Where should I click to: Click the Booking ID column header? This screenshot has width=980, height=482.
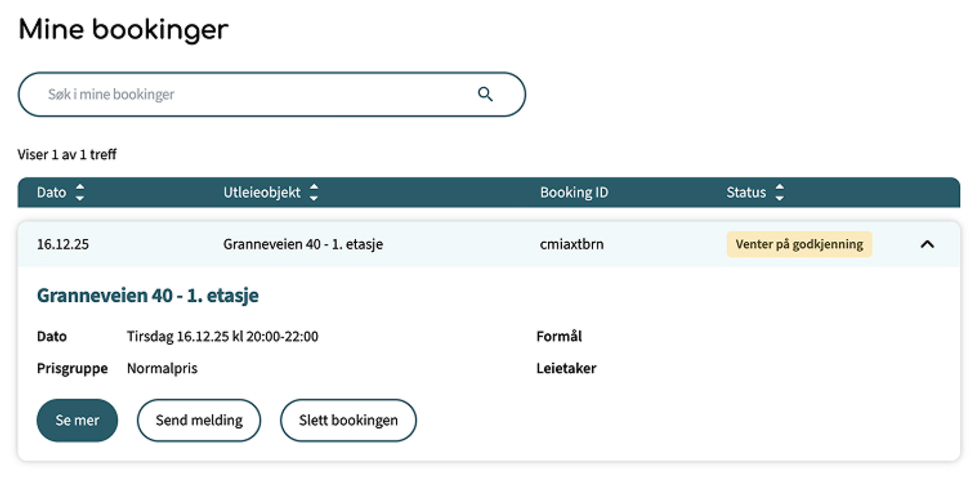click(x=574, y=193)
